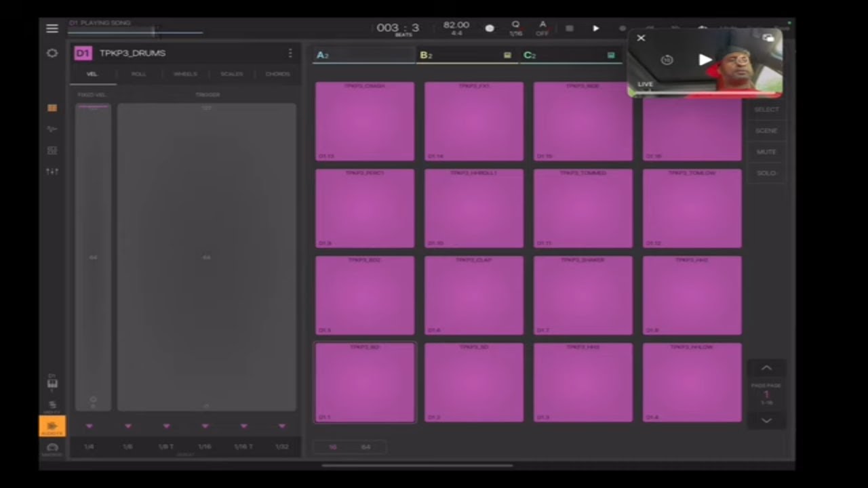Open the three-dot menu for TPKP3_DRUMS
The height and width of the screenshot is (488, 868).
point(290,53)
